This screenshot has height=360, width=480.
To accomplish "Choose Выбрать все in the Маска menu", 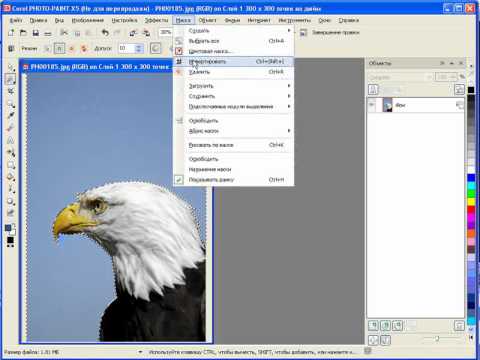I will coord(233,41).
